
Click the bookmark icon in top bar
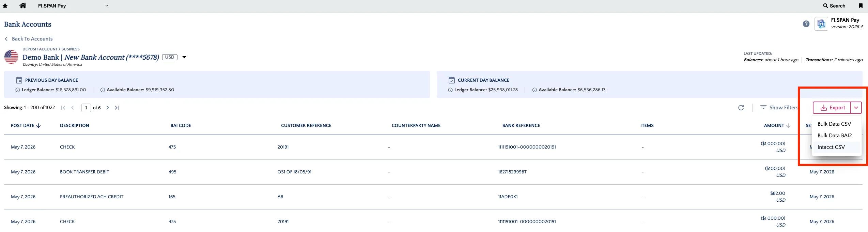(861, 6)
